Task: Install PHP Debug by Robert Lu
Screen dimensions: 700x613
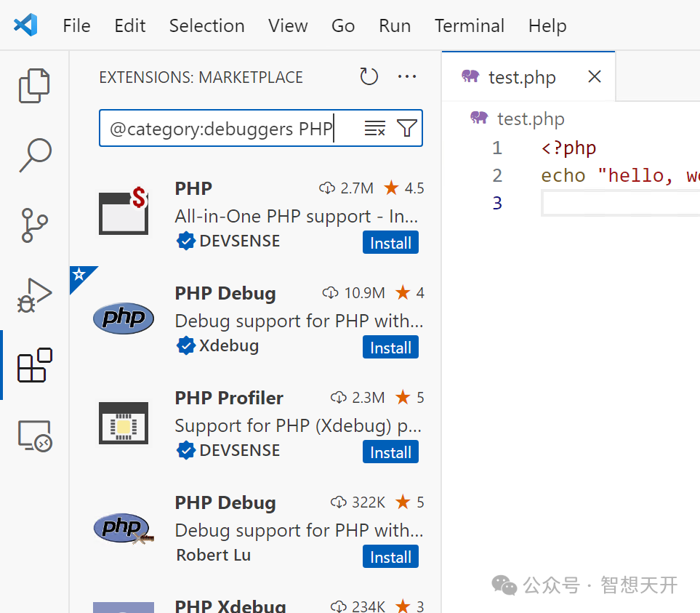Action: coord(390,556)
